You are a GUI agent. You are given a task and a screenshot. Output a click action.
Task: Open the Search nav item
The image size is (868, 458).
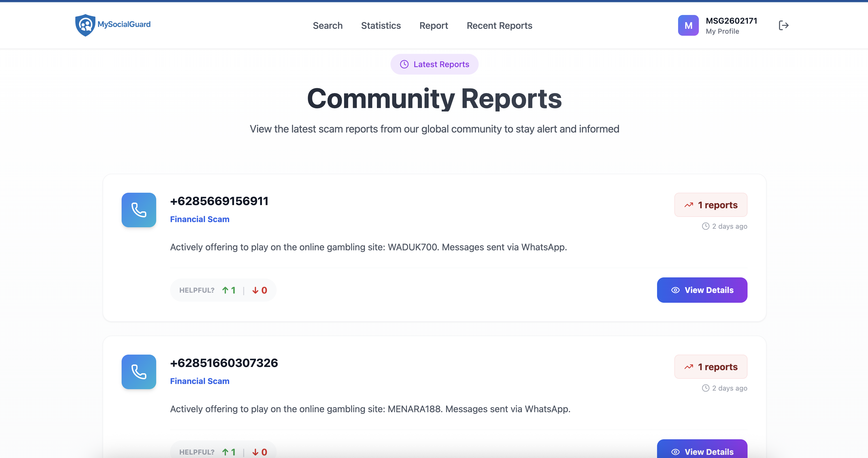[x=327, y=26]
